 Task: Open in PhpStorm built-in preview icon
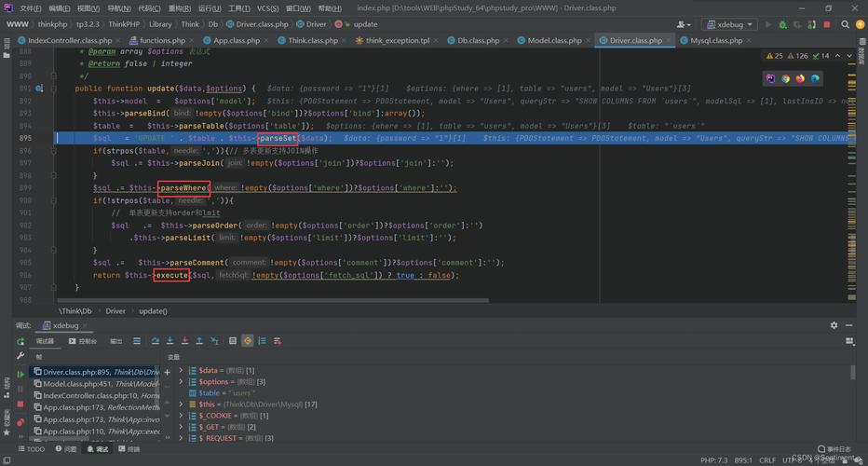(770, 78)
